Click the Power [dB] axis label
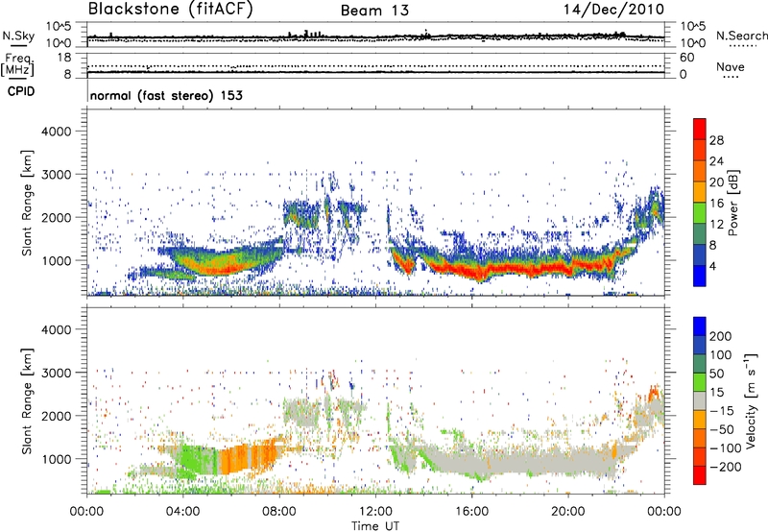 (732, 203)
